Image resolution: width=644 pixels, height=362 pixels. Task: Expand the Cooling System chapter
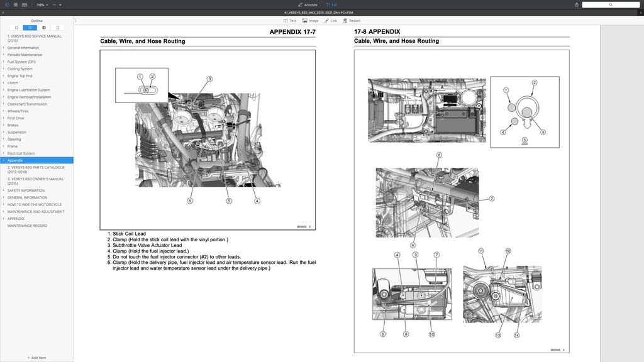[x=3, y=69]
